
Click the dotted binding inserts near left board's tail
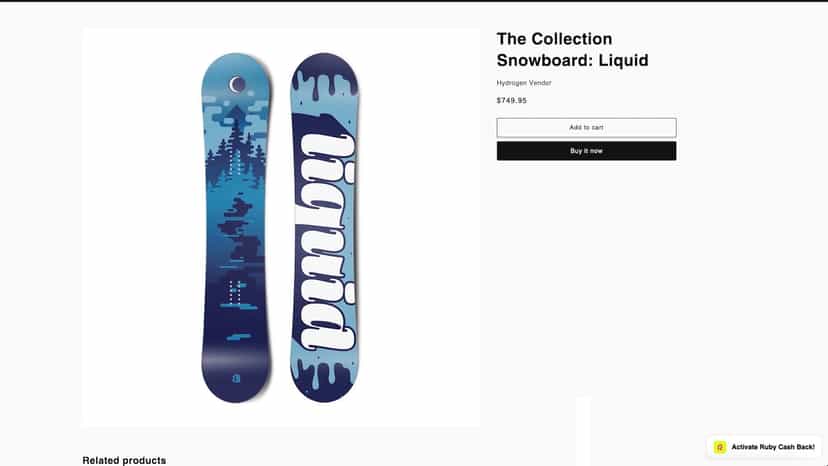point(235,292)
